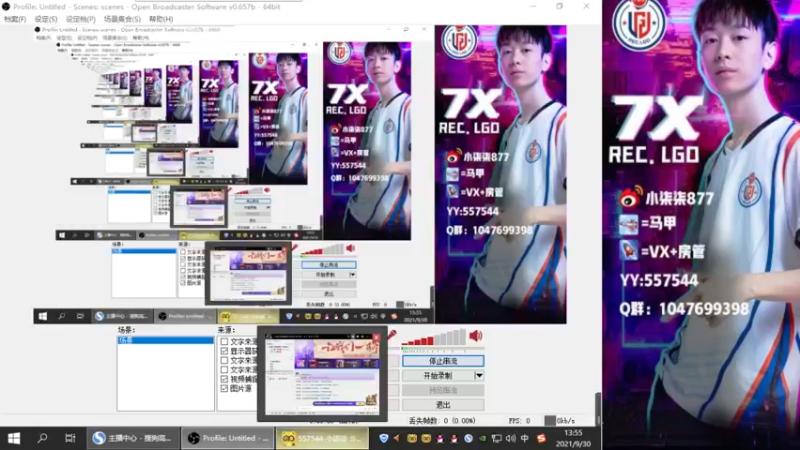Open the Task View icon
The height and width of the screenshot is (450, 800).
click(70, 438)
